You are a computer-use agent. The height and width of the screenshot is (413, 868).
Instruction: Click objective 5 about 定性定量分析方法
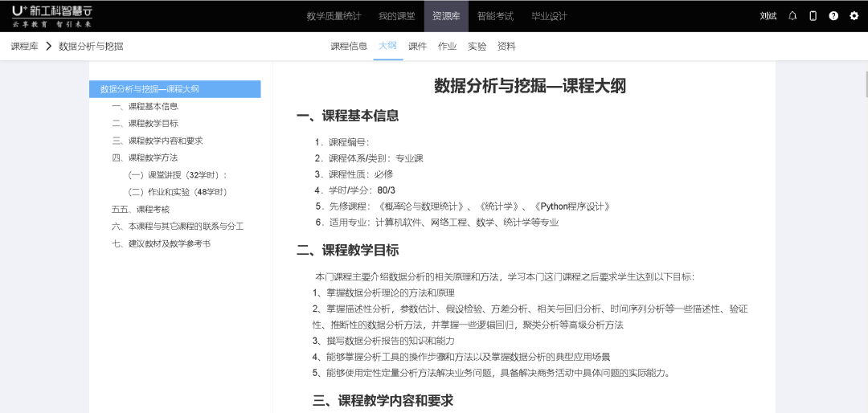pos(492,373)
